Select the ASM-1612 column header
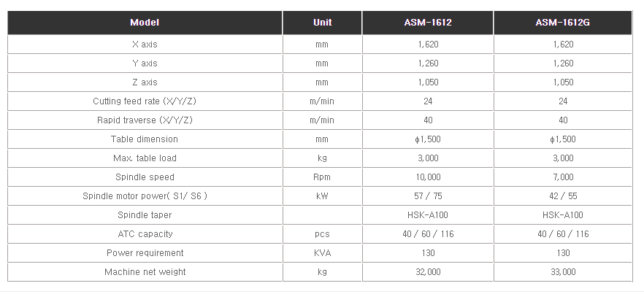Viewport: 644px width, 294px height. tap(428, 23)
